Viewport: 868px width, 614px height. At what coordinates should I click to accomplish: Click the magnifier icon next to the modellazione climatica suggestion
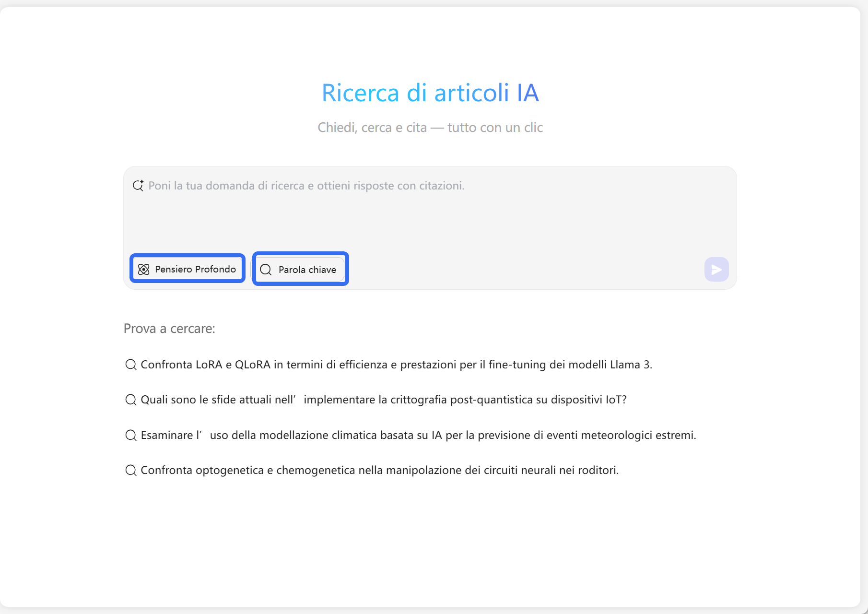coord(130,435)
